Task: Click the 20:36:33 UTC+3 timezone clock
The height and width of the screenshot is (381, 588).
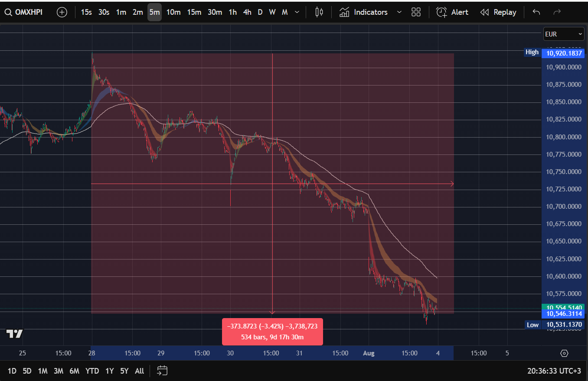Action: pos(553,371)
